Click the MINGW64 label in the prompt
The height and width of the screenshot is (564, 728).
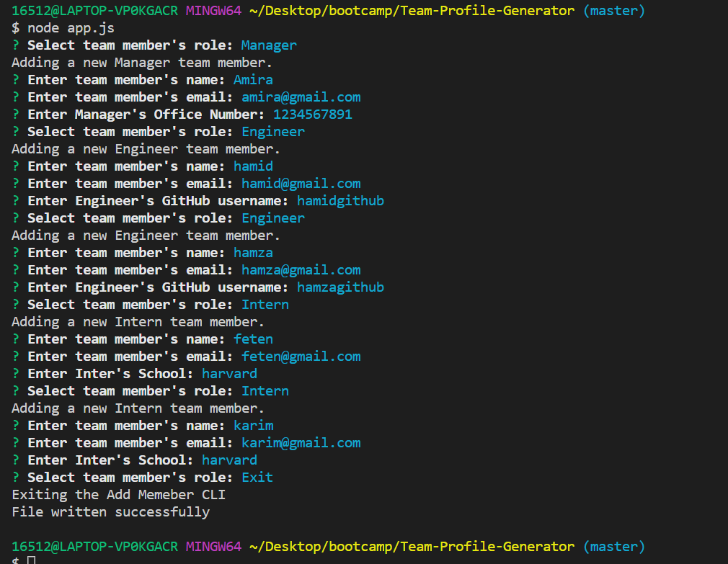tap(213, 10)
